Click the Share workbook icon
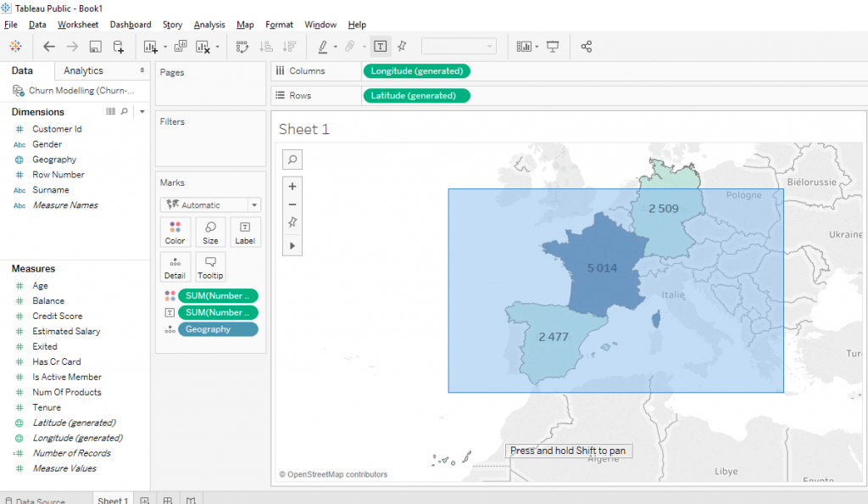 click(587, 47)
